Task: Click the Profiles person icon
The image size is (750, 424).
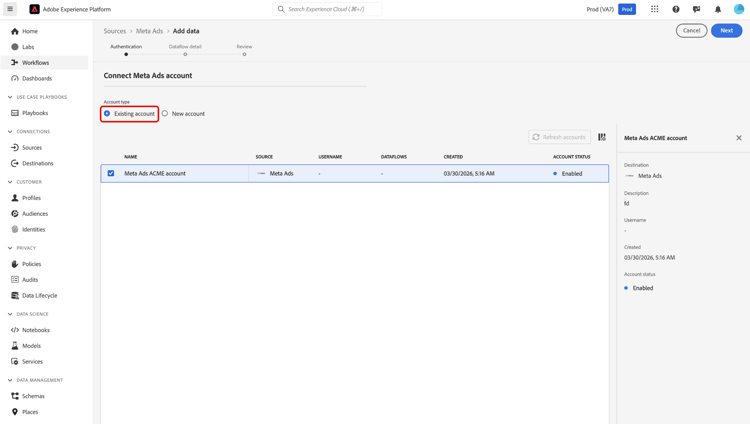Action: tap(15, 198)
